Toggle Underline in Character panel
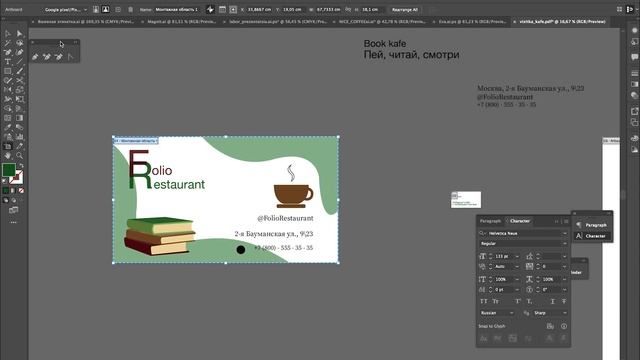The height and width of the screenshot is (360, 640). [x=552, y=301]
